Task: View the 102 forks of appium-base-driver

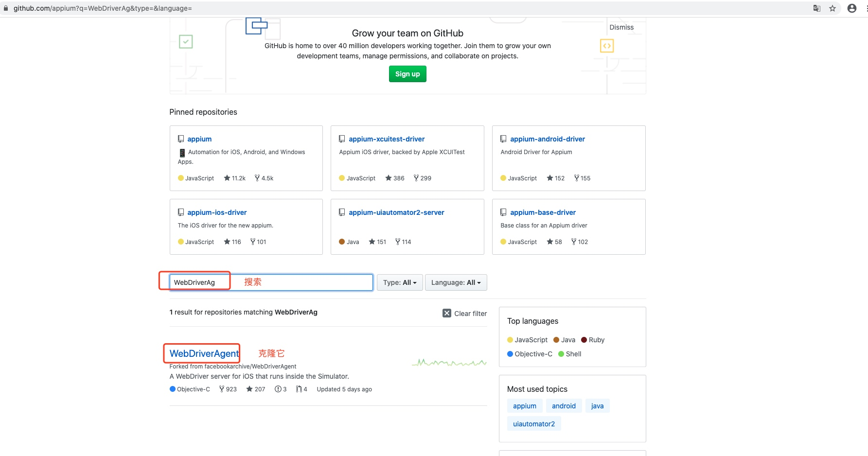Action: (580, 242)
